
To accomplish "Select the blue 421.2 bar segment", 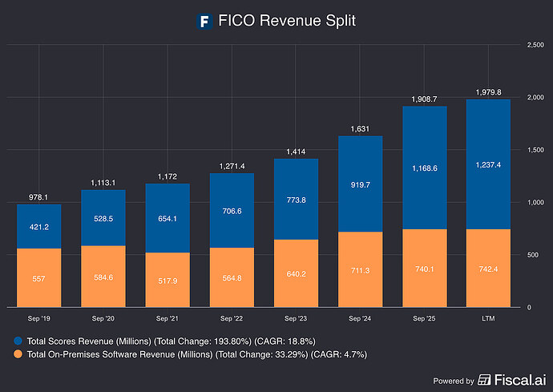I will pyautogui.click(x=38, y=227).
